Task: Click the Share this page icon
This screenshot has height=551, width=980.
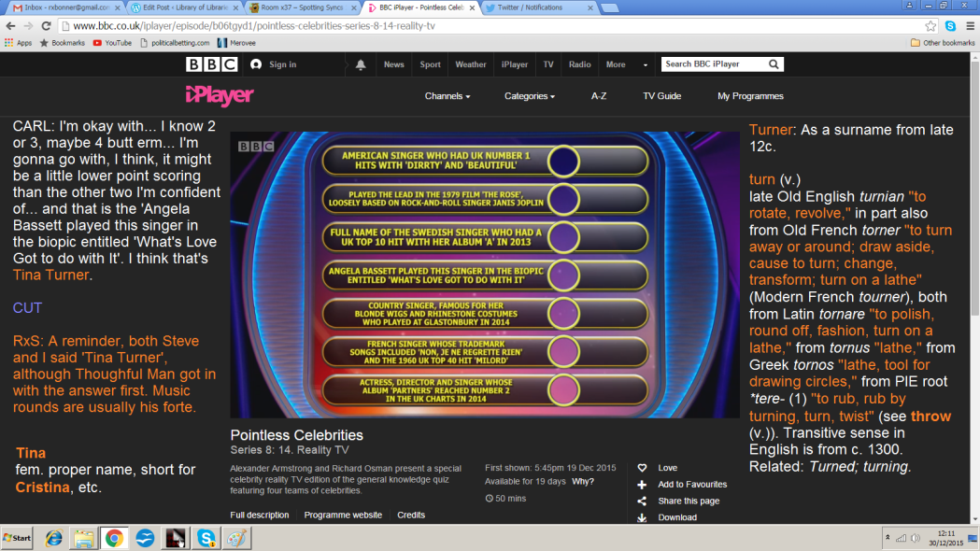Action: pyautogui.click(x=642, y=501)
